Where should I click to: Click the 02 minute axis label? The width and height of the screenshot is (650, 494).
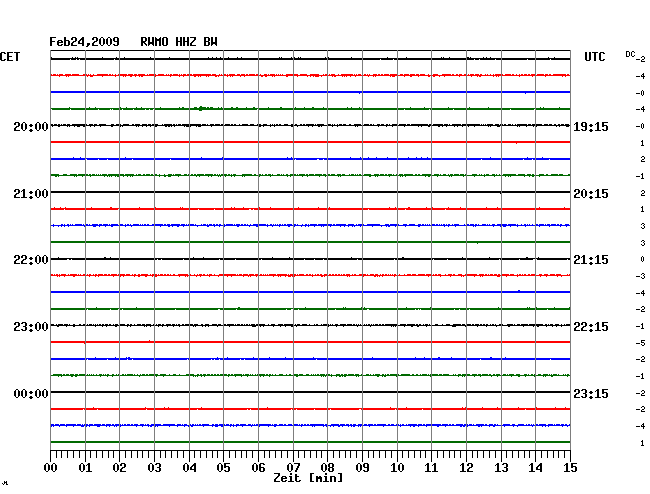click(x=119, y=468)
